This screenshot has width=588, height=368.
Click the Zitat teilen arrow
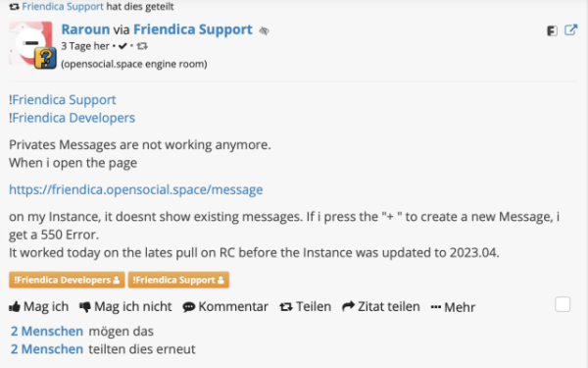348,306
